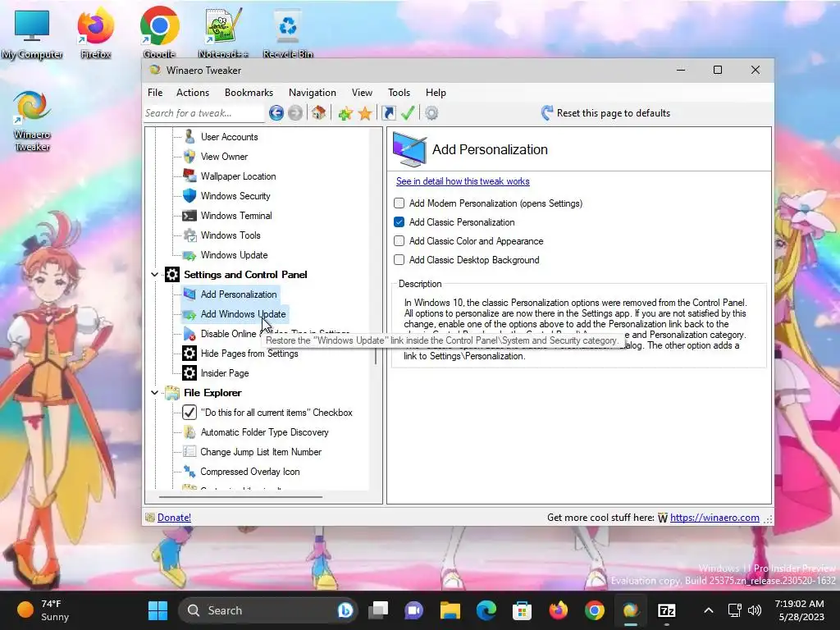
Task: Open the Actions menu
Action: 193,93
